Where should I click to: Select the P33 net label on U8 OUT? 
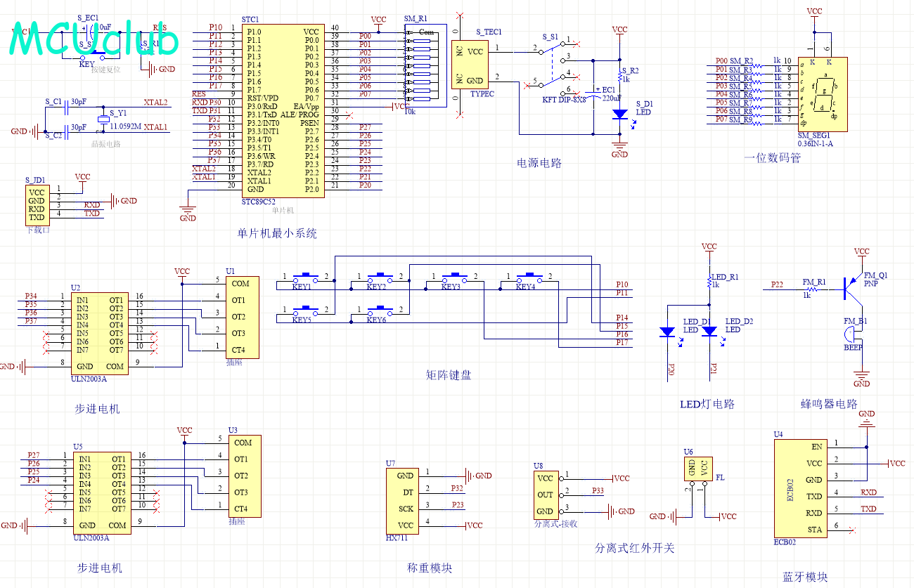click(598, 490)
